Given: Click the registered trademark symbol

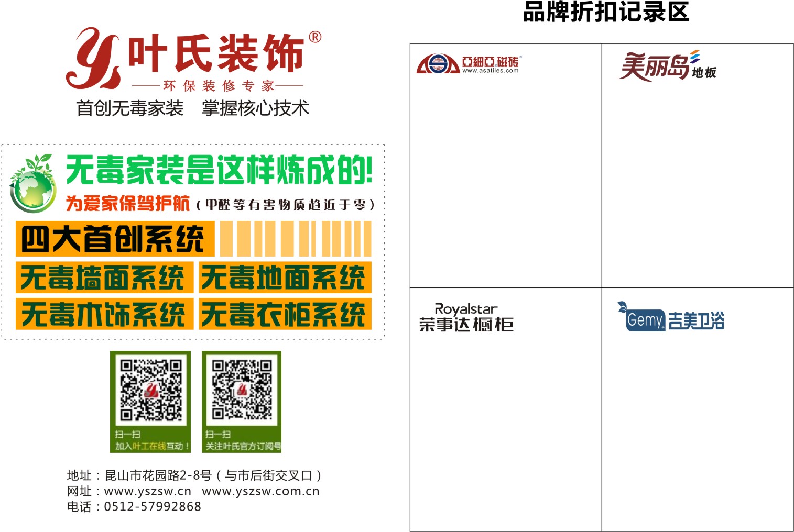Looking at the screenshot, I should pyautogui.click(x=315, y=37).
